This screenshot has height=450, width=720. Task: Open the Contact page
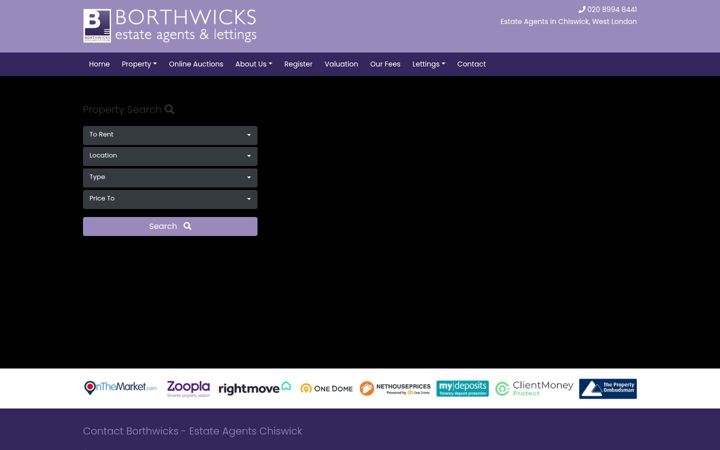[471, 64]
